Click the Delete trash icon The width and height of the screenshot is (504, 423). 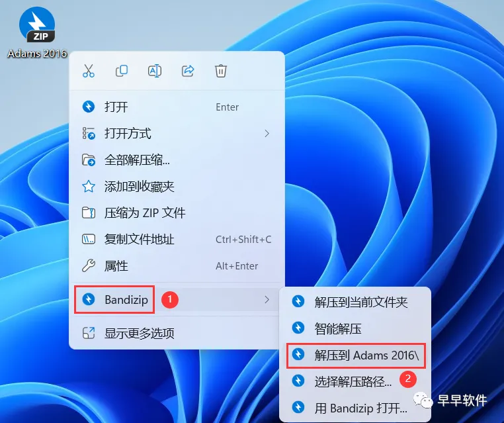tap(221, 71)
